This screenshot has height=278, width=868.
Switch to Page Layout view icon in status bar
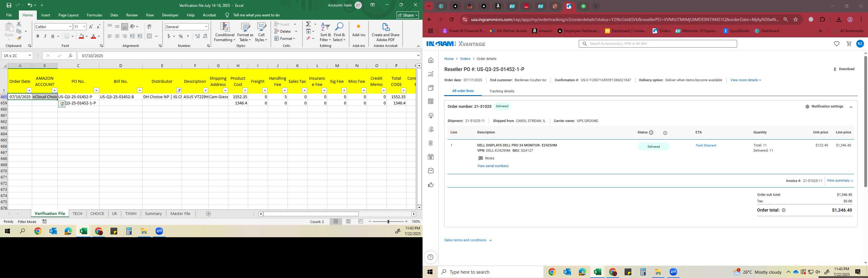click(348, 221)
